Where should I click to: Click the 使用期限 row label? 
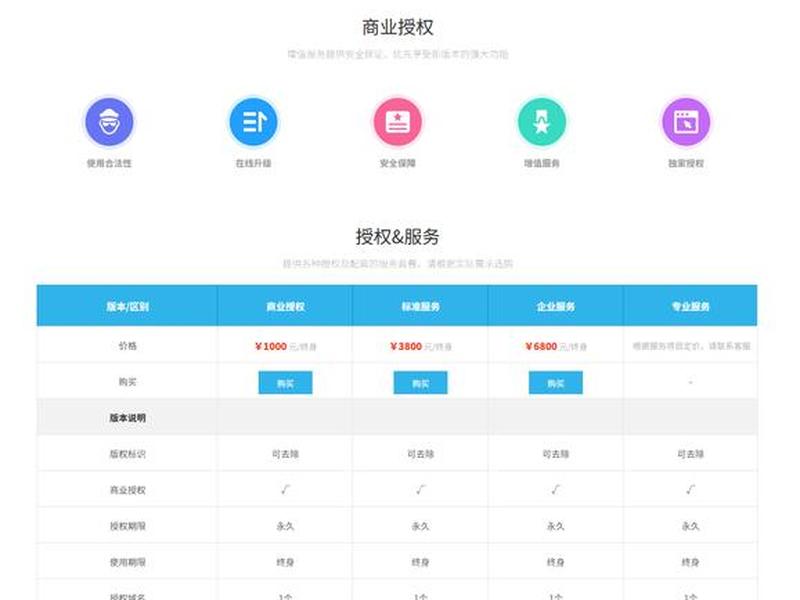click(128, 562)
